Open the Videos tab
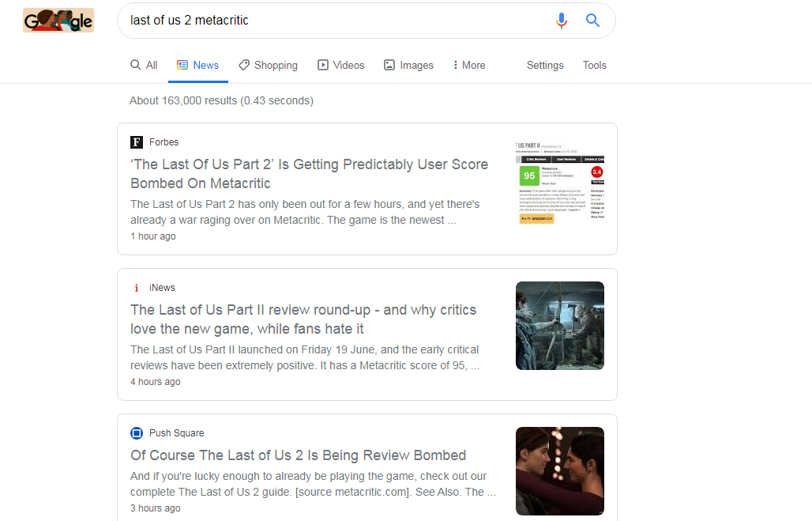The width and height of the screenshot is (812, 521). pos(340,66)
